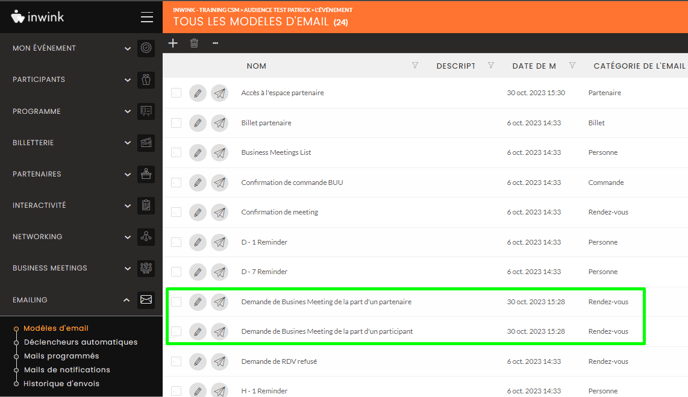This screenshot has width=688, height=397.
Task: Edit the Confirmation de meeting template
Action: point(198,212)
